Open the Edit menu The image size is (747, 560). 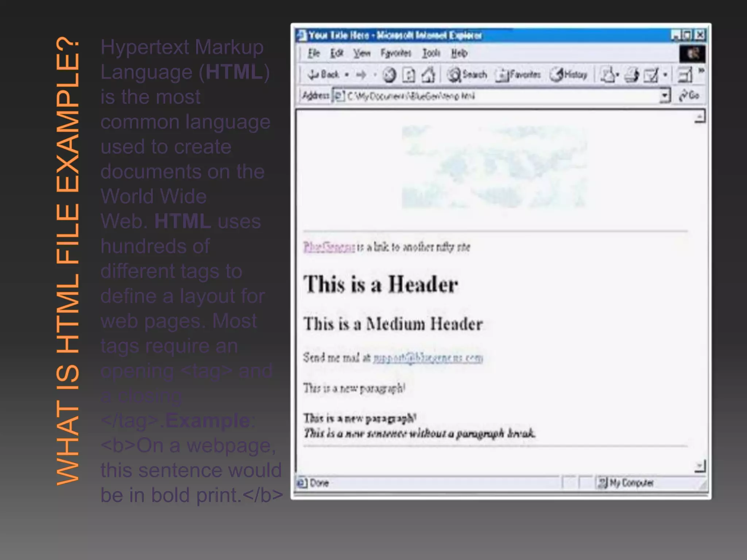point(337,53)
